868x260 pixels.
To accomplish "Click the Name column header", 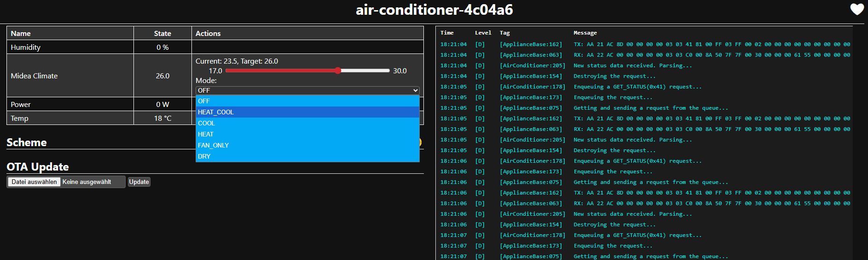I will [x=21, y=33].
